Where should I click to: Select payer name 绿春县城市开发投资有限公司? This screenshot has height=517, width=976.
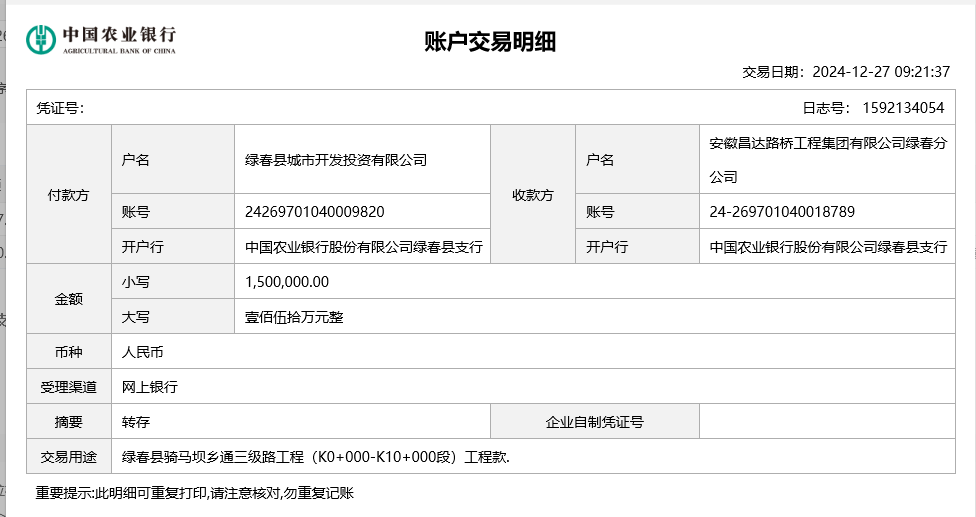(336, 160)
